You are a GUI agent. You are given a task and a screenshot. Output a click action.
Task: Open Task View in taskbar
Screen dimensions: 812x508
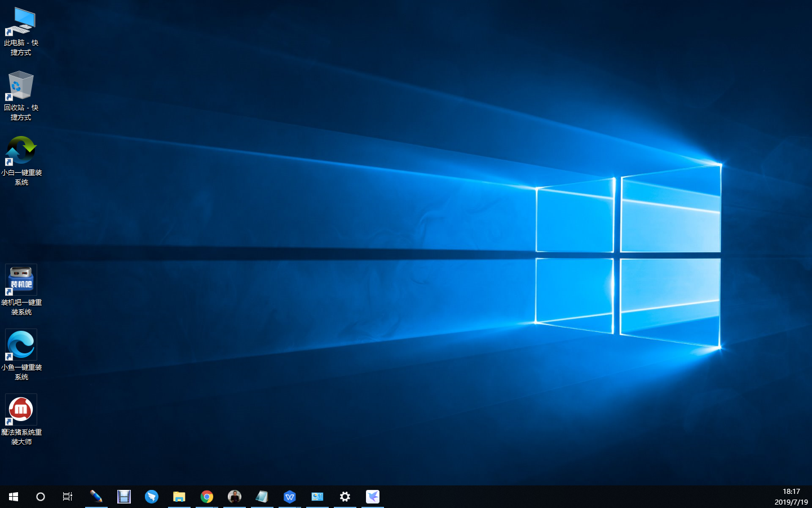[68, 497]
